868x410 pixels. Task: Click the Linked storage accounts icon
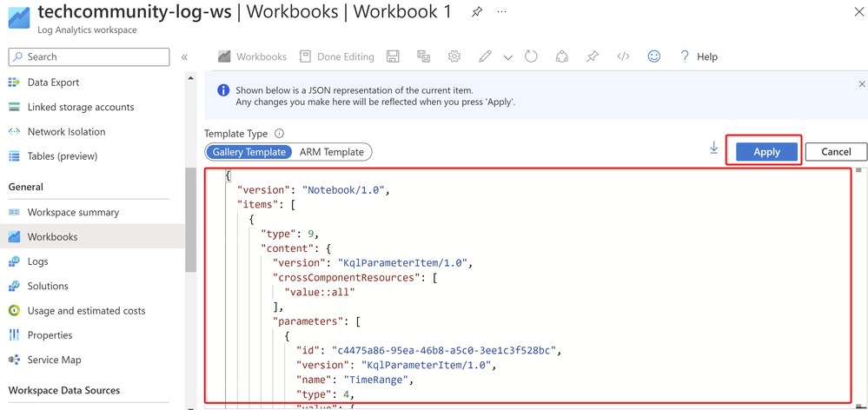(x=15, y=107)
